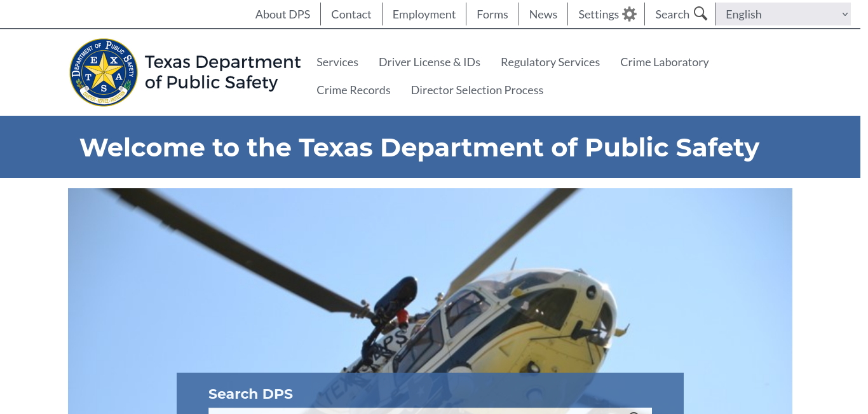Open Director Selection Process menu

(477, 90)
